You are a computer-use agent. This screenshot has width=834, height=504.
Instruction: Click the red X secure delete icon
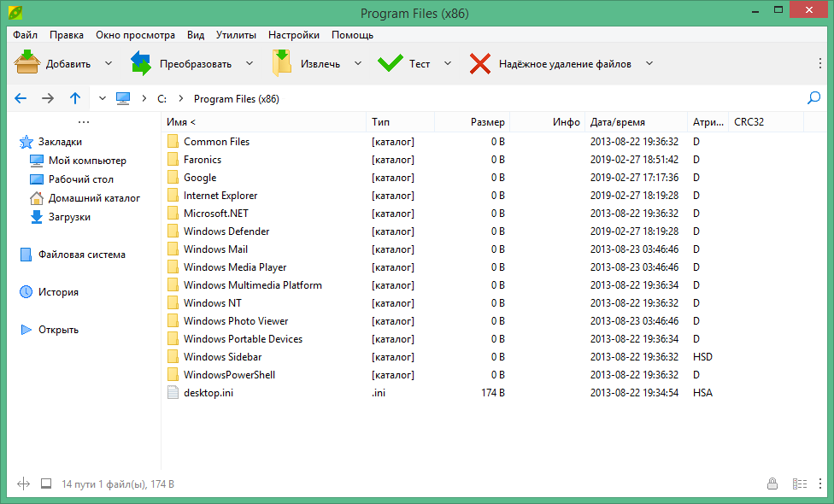(x=480, y=63)
